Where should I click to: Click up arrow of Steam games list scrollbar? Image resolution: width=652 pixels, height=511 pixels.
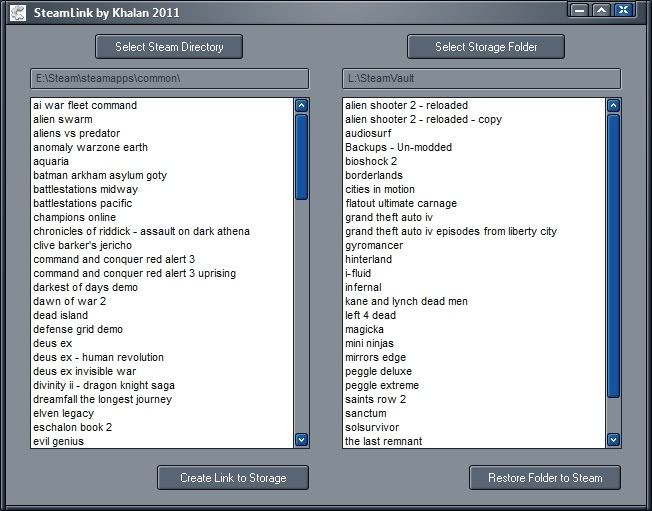(x=301, y=106)
